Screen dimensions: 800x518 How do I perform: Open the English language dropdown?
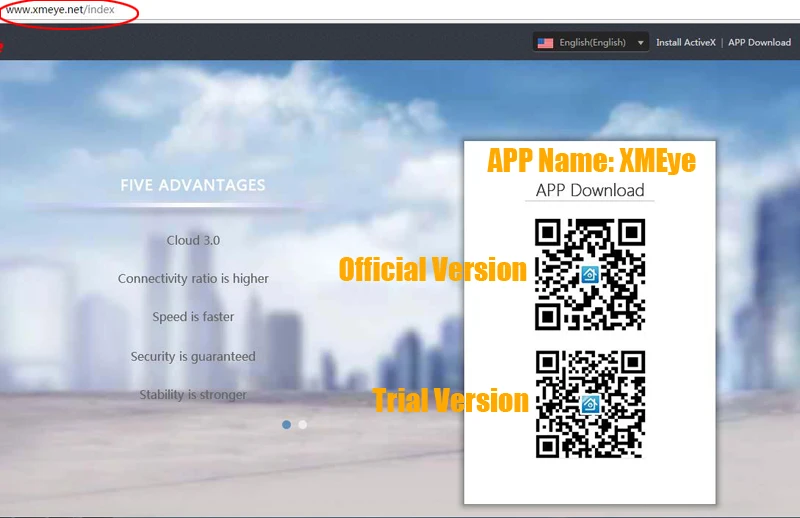tap(591, 42)
